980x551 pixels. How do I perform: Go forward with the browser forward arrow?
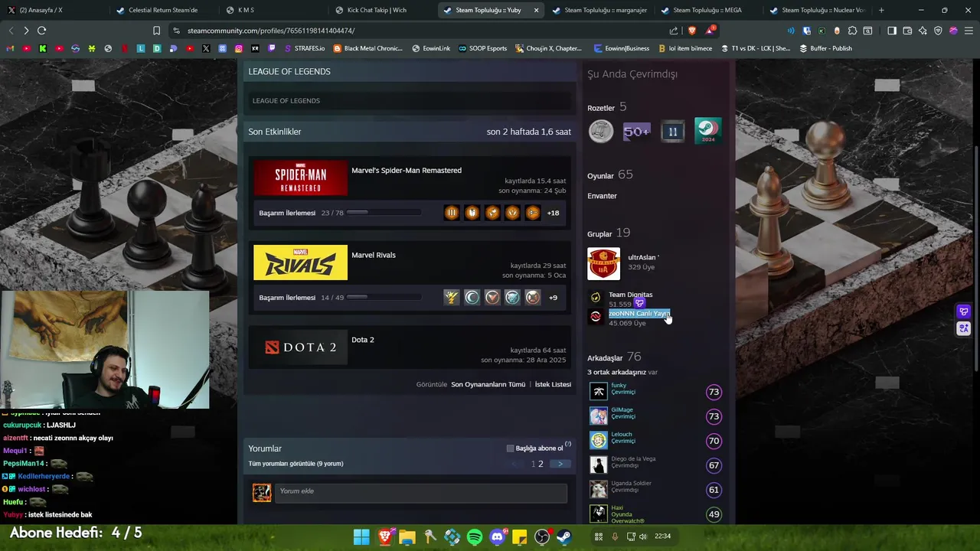point(26,31)
